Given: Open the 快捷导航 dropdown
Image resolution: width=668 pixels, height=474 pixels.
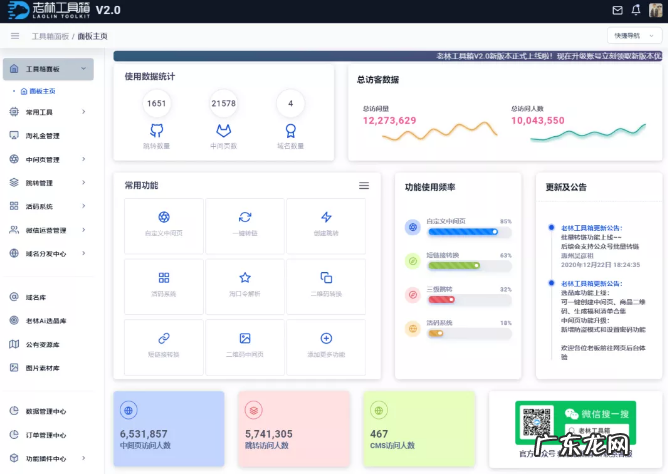Looking at the screenshot, I should pyautogui.click(x=634, y=36).
